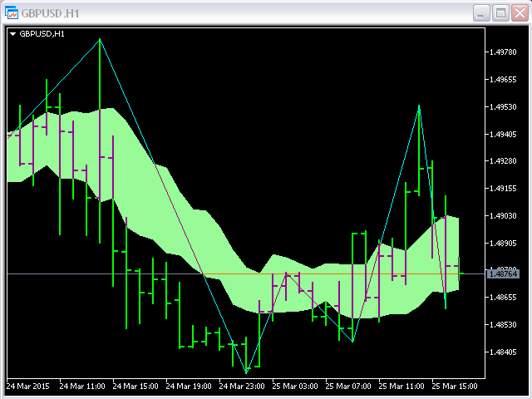Select the GBPUSD,H1 label inside the chart
532x399 pixels.
[x=42, y=34]
